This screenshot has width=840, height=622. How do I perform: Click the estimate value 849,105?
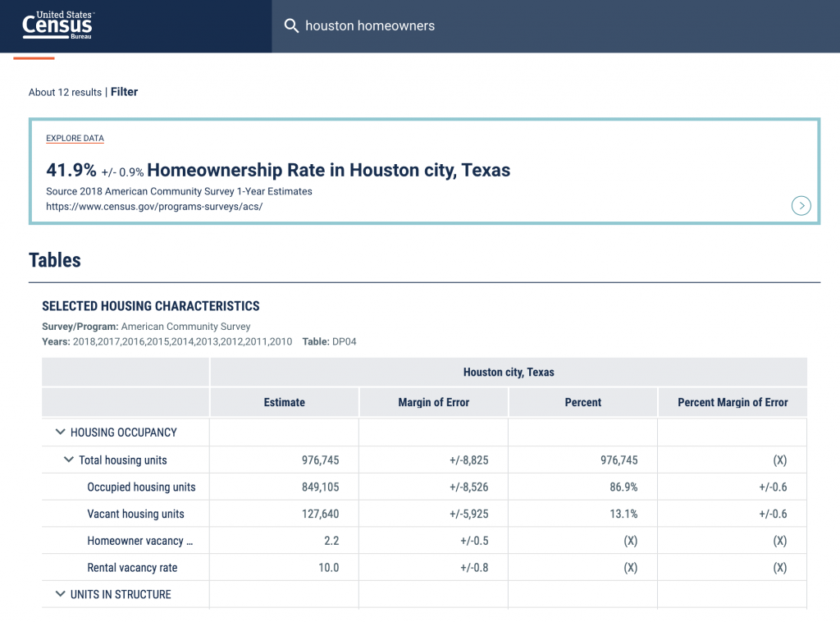point(321,487)
